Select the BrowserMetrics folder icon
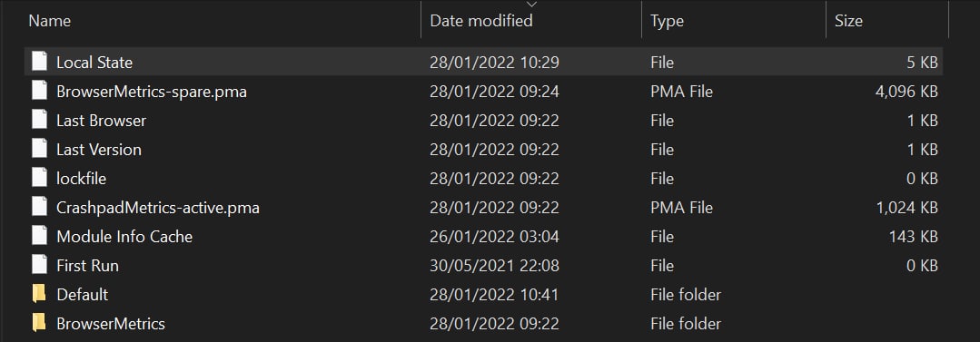 pos(39,323)
